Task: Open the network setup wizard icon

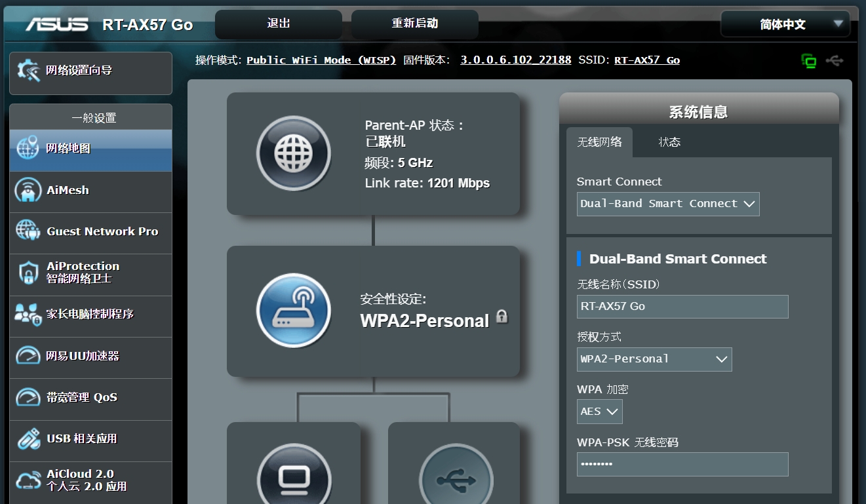Action: (x=29, y=70)
